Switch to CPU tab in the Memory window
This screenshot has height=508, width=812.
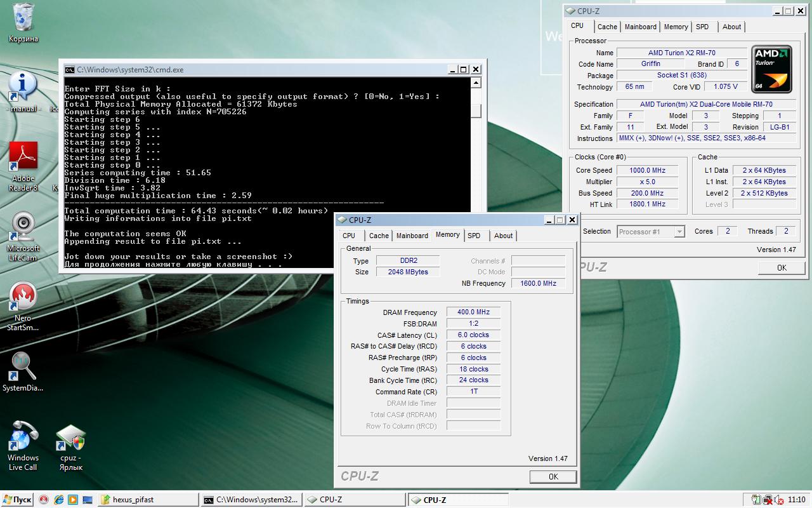[349, 236]
